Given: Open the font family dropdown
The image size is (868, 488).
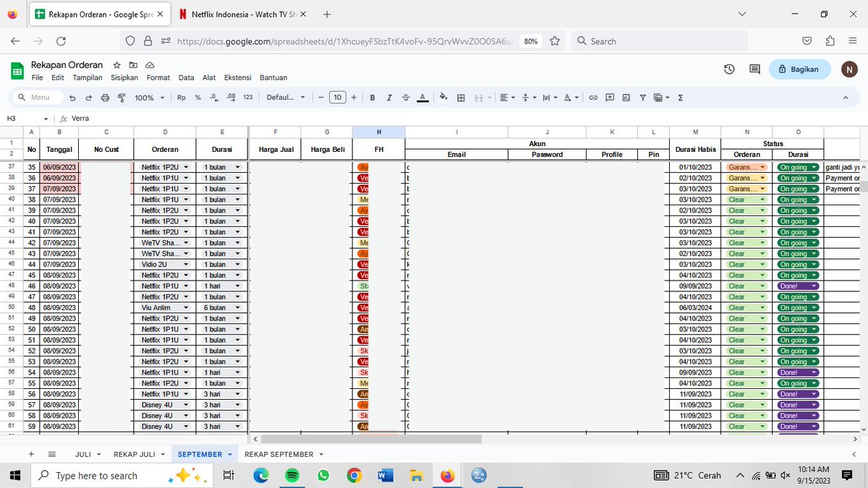Looking at the screenshot, I should click(285, 98).
